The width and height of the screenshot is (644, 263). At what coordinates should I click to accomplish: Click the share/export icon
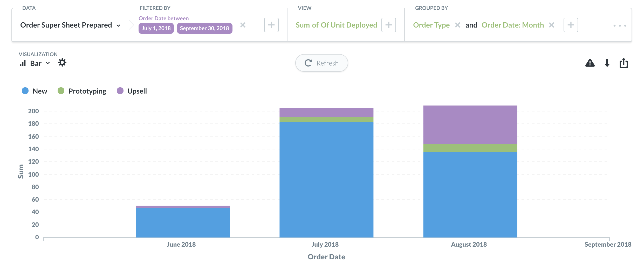click(624, 63)
